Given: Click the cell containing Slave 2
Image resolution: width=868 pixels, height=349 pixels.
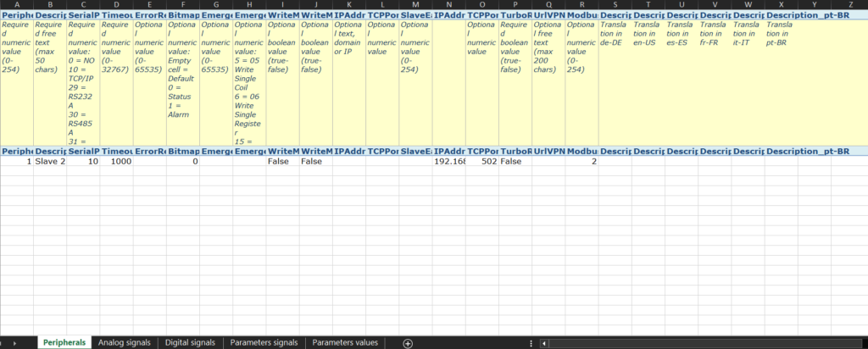Looking at the screenshot, I should click(50, 161).
